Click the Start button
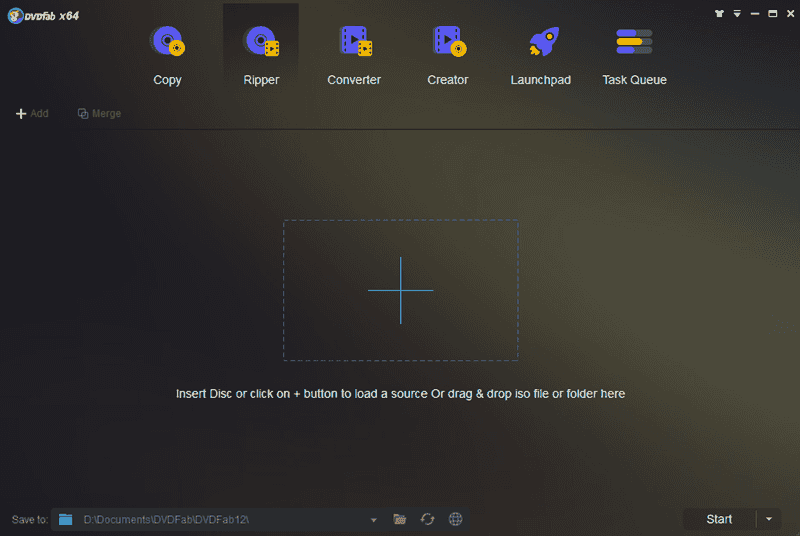800x536 pixels. pos(719,519)
